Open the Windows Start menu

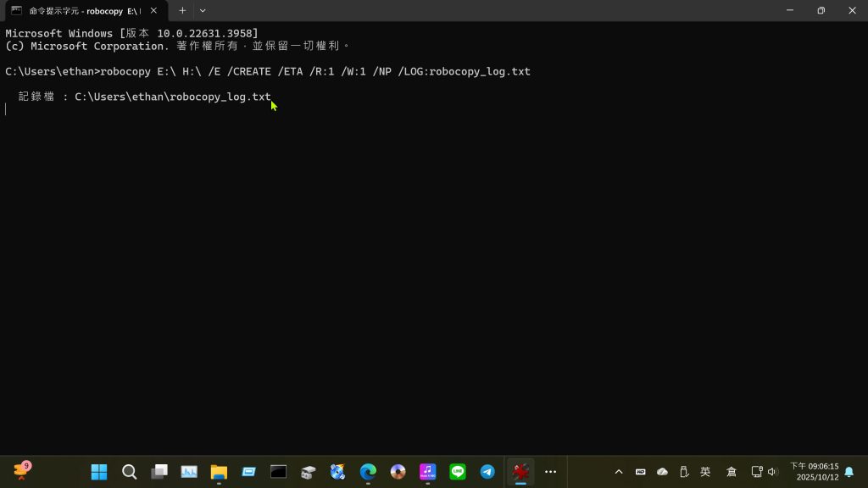pyautogui.click(x=99, y=472)
